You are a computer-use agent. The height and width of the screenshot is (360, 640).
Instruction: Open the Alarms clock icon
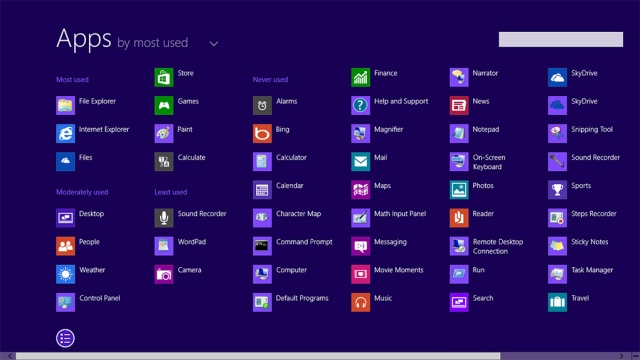click(262, 105)
